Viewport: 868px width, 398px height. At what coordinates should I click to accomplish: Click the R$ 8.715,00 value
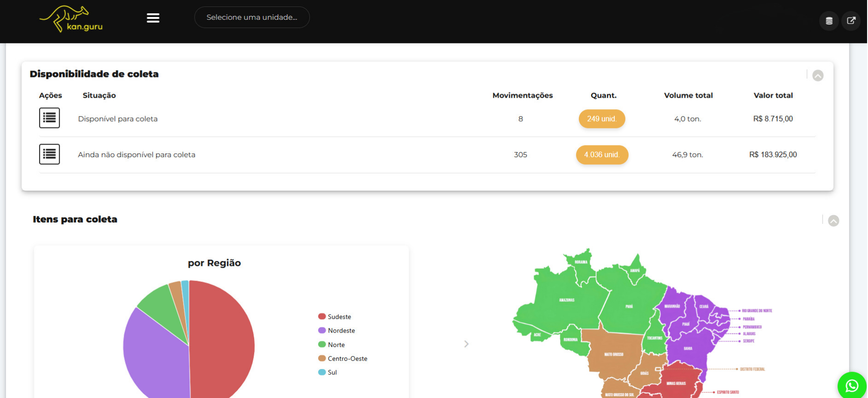click(773, 118)
